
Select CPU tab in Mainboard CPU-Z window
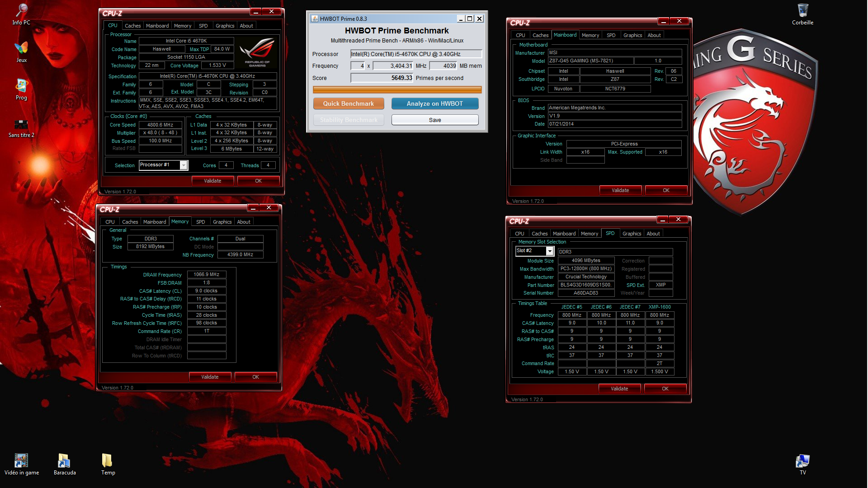[x=520, y=35]
